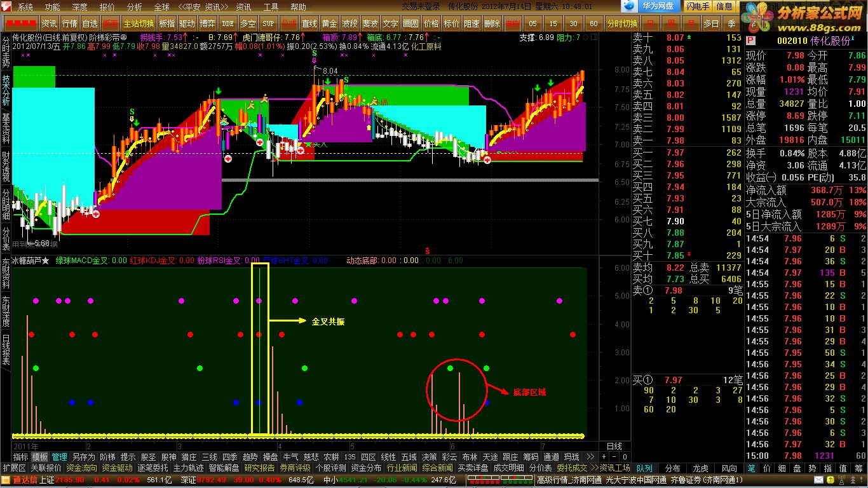Select the 文字 text tool

click(x=390, y=24)
